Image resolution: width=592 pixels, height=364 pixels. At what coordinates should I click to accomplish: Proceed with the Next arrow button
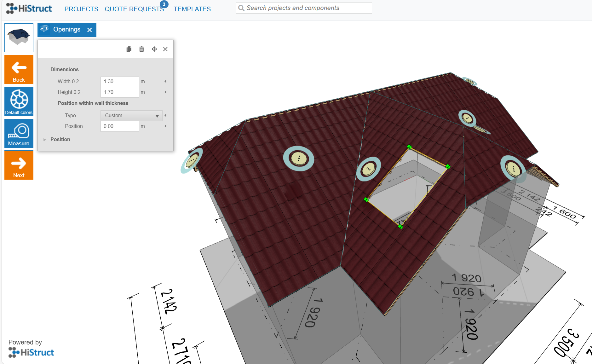click(19, 165)
